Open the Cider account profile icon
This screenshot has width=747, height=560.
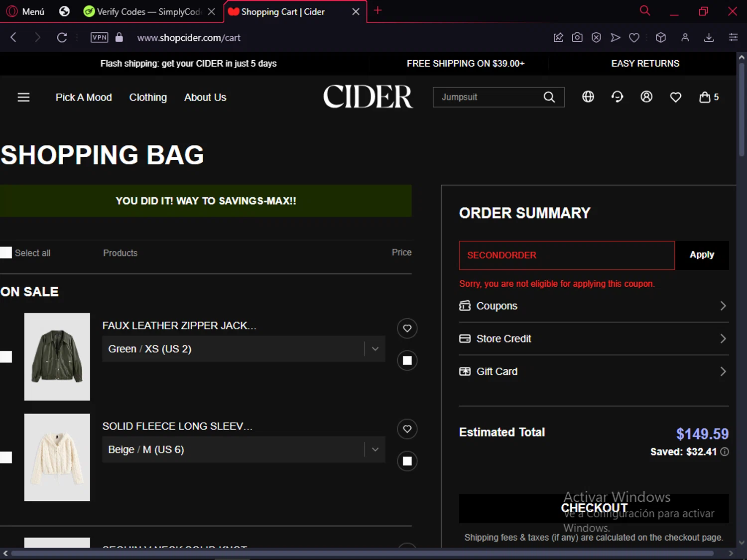coord(646,97)
